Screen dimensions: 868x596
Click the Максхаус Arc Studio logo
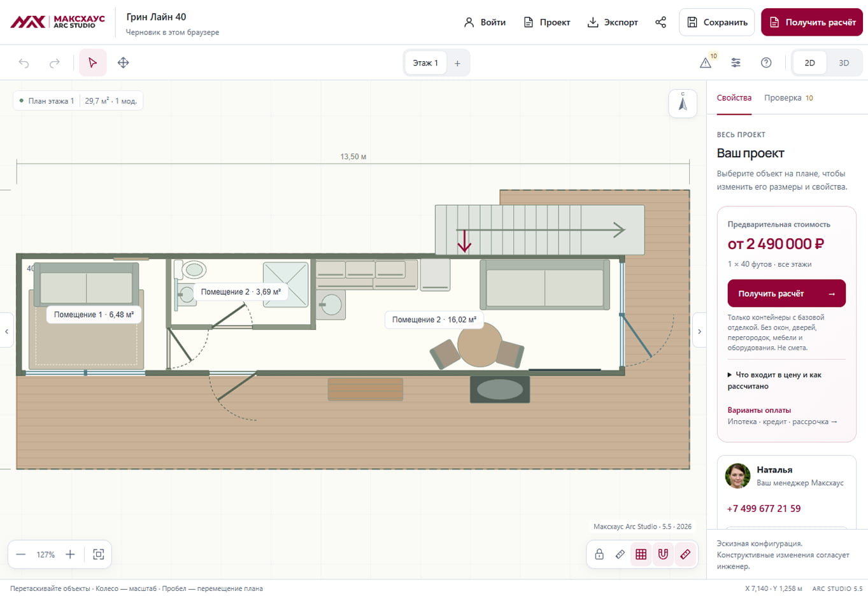[x=57, y=22]
